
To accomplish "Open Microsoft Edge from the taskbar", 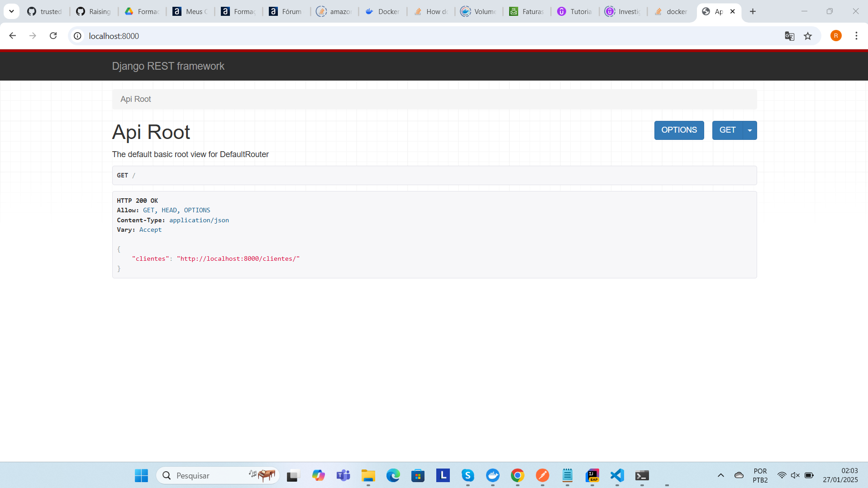I will click(x=393, y=475).
